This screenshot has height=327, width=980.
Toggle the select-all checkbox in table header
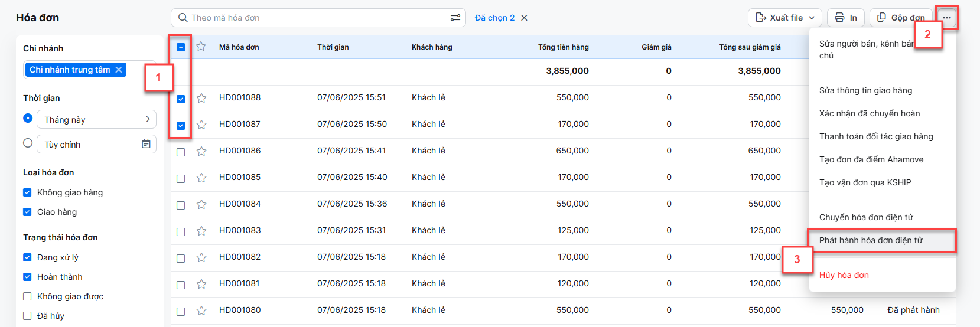click(x=181, y=47)
